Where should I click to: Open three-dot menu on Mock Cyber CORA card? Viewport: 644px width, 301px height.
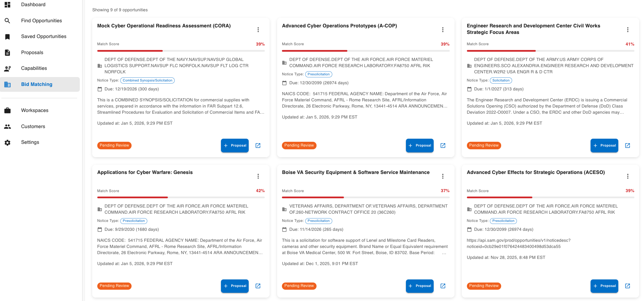258,30
